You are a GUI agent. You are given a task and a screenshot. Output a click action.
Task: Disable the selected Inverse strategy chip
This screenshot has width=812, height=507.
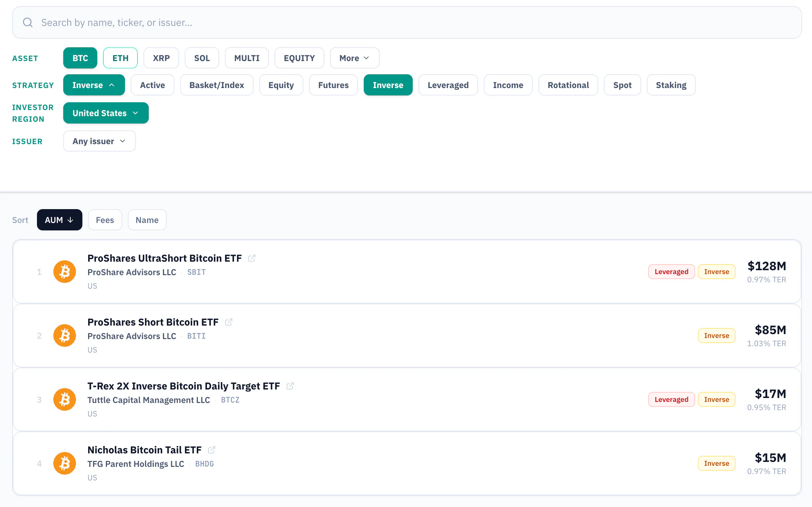(388, 85)
